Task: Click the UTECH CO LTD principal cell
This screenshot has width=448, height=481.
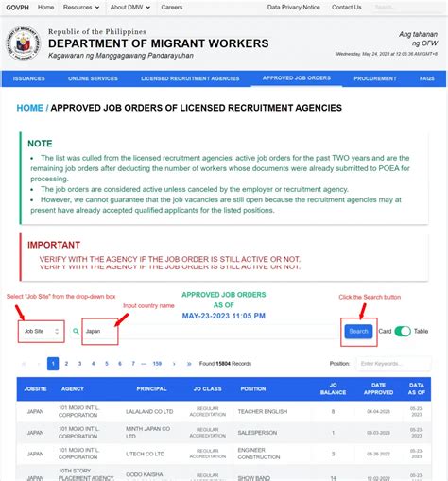Action: tap(145, 454)
